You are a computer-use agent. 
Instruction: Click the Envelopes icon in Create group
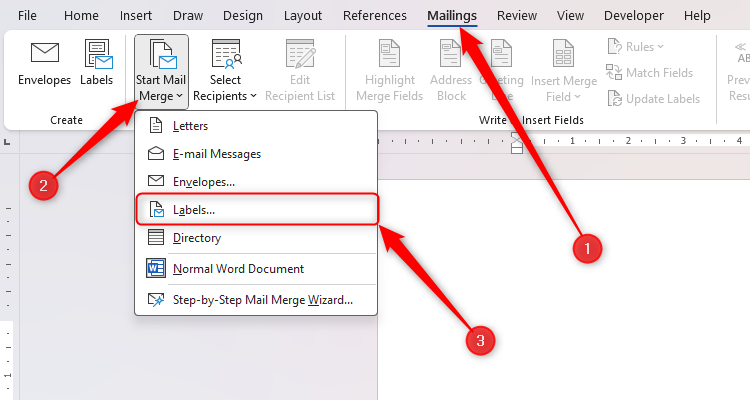[44, 53]
